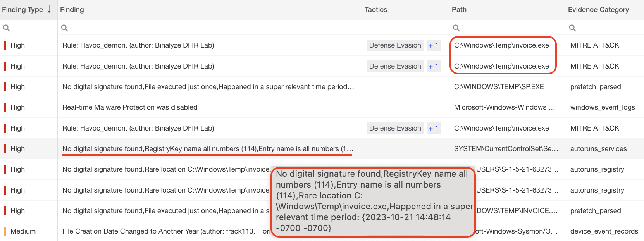Expand +1 tactics in third Havoc_demon row
Screen dimensions: 644x241
(x=433, y=128)
